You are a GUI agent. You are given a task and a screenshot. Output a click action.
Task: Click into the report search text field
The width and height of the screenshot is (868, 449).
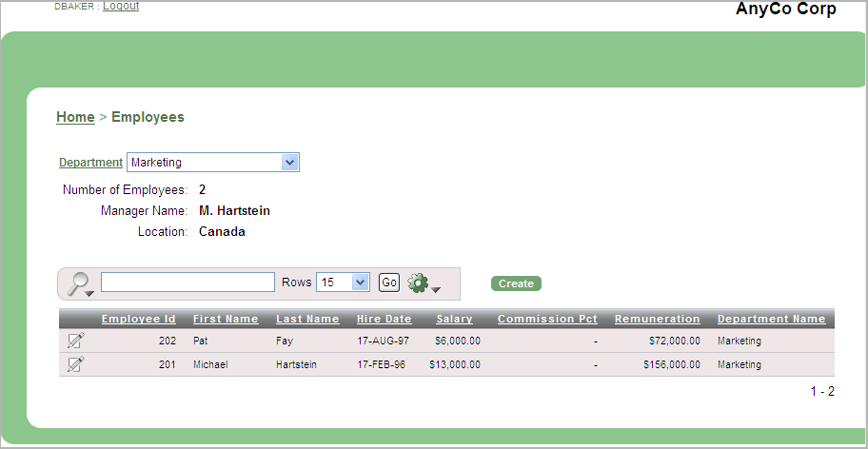[x=187, y=283]
